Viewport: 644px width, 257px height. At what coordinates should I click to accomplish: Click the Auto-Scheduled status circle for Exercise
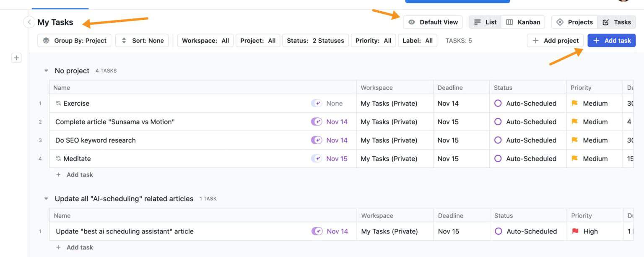[498, 103]
